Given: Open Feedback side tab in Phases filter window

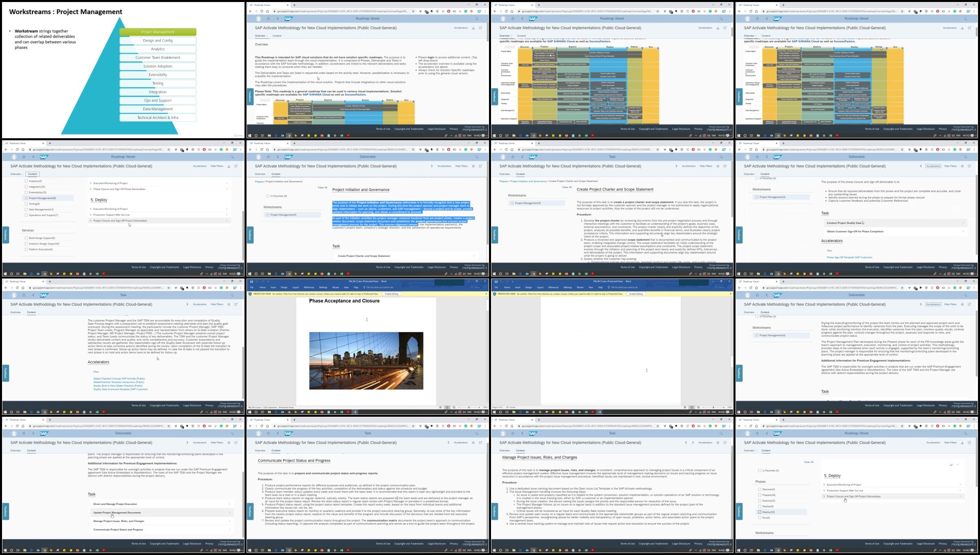Looking at the screenshot, I should (739, 511).
